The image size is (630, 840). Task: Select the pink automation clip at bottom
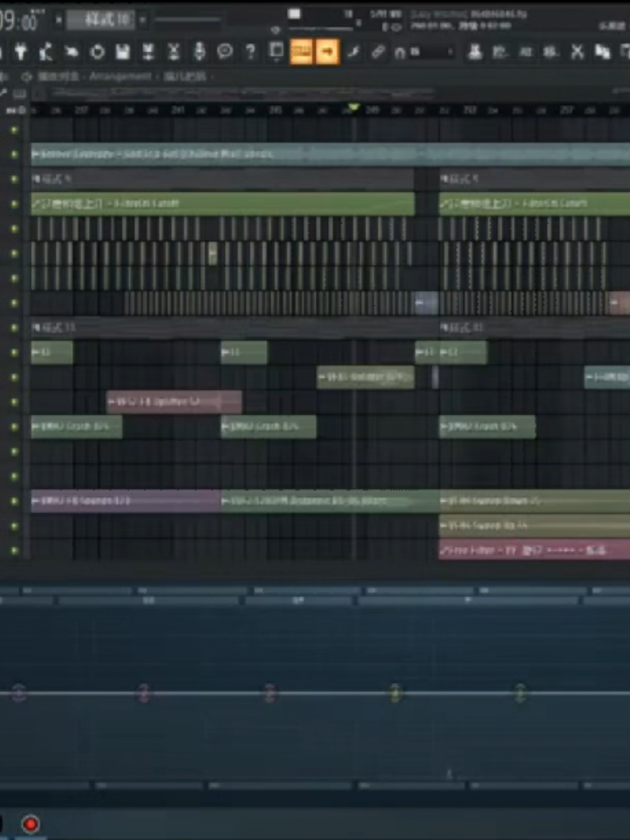[x=534, y=550]
